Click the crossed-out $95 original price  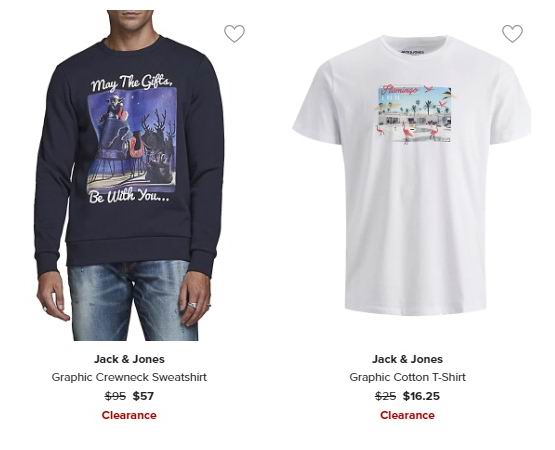(115, 396)
